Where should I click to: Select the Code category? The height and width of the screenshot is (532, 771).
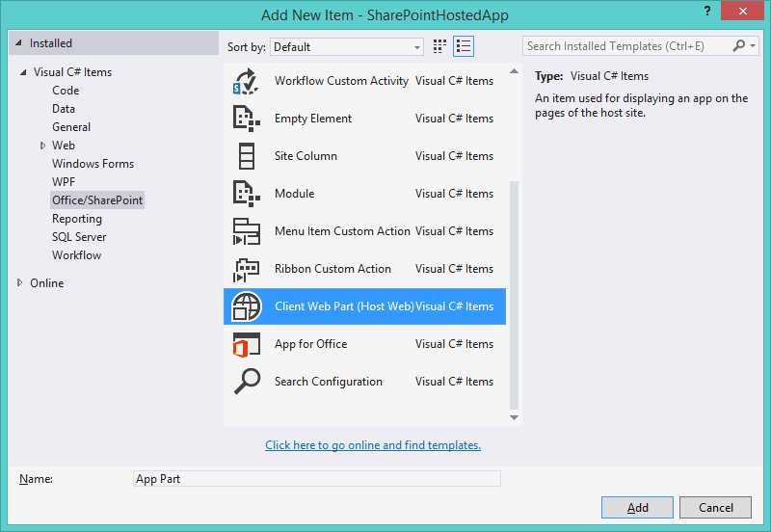point(66,91)
